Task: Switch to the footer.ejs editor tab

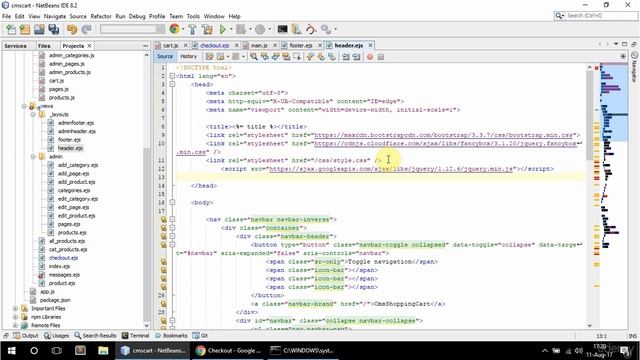Action: (x=301, y=45)
